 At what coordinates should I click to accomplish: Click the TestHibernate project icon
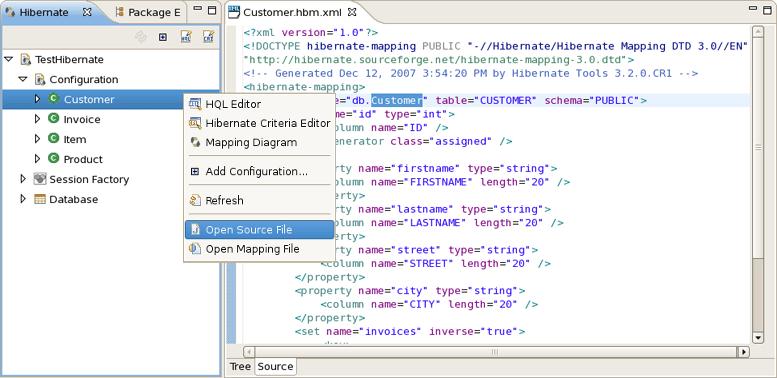coord(26,59)
